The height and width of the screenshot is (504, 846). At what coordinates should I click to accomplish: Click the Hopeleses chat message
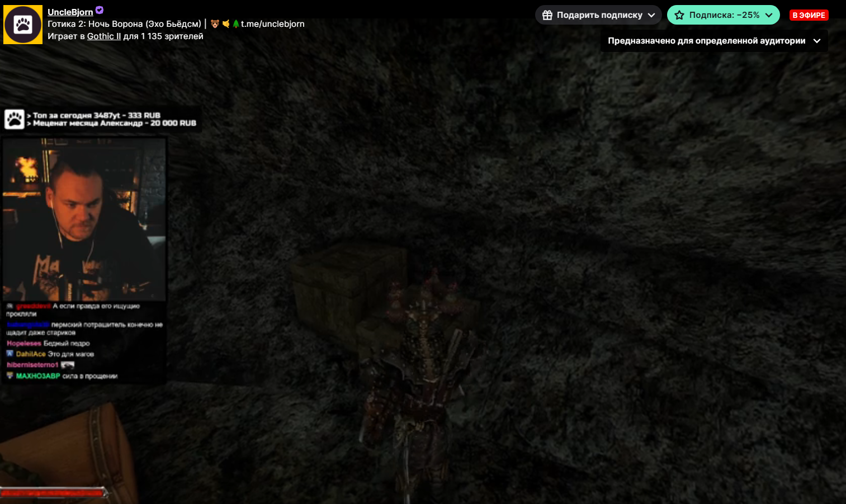tap(48, 344)
